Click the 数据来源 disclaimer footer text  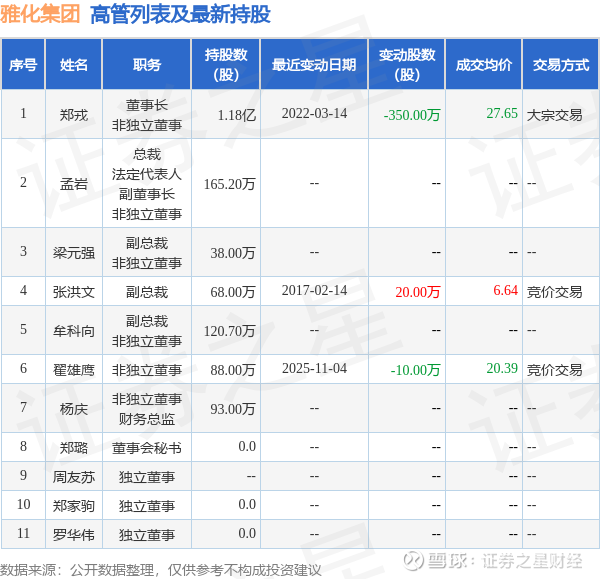click(x=161, y=570)
